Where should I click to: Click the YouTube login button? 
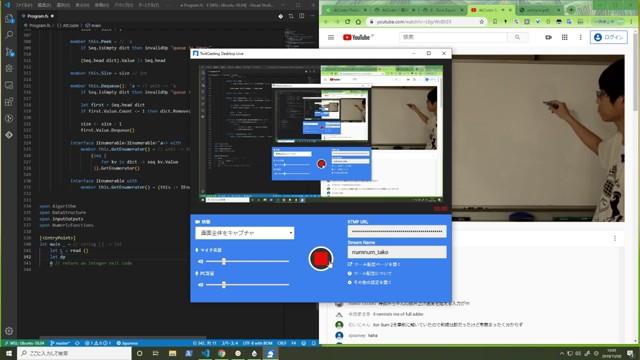coord(609,37)
